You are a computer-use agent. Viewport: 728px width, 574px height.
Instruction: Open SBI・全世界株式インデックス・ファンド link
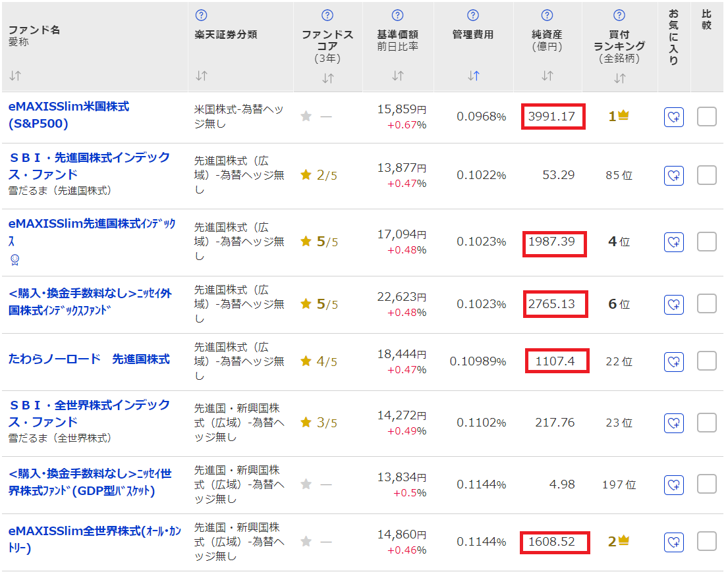tap(89, 413)
